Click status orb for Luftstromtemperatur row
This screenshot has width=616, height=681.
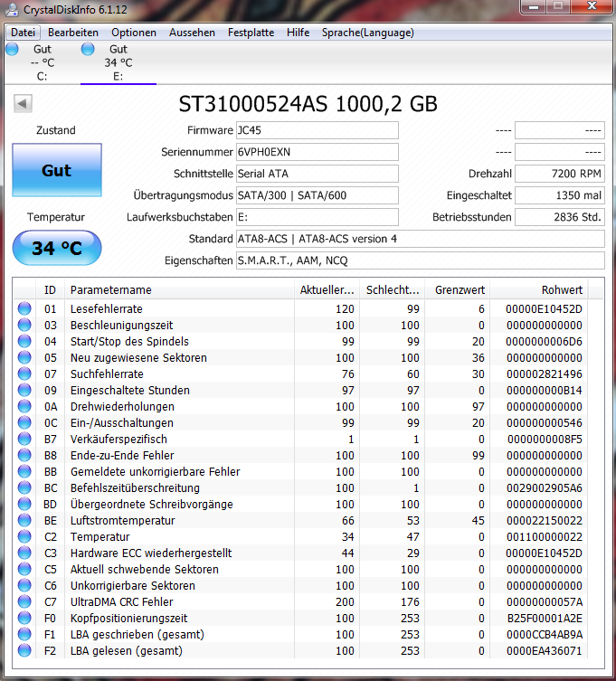click(24, 520)
